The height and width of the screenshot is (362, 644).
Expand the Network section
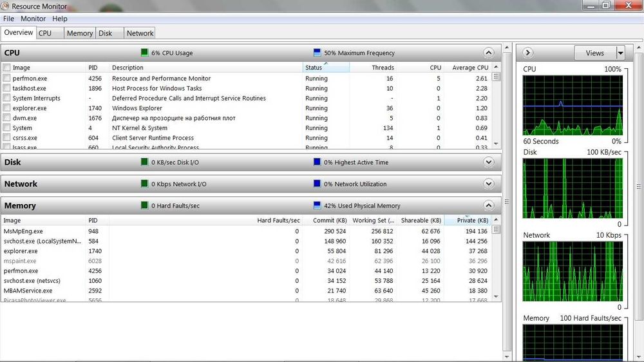click(488, 184)
